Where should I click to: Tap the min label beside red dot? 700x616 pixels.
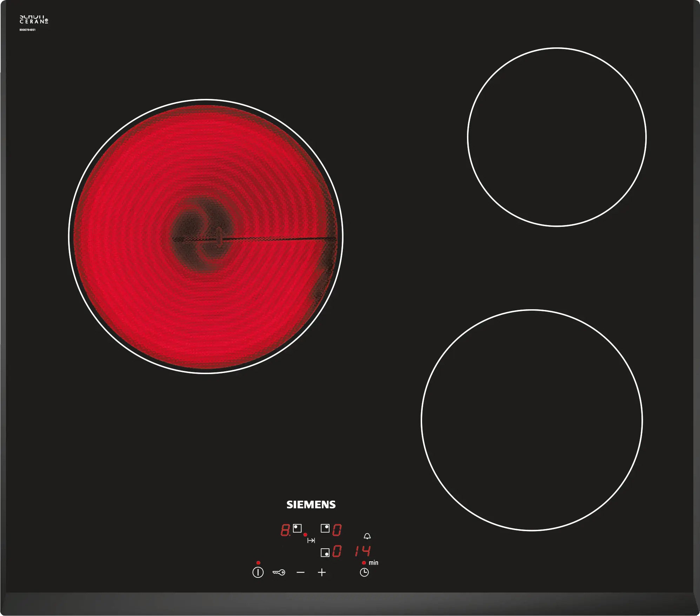coord(373,563)
